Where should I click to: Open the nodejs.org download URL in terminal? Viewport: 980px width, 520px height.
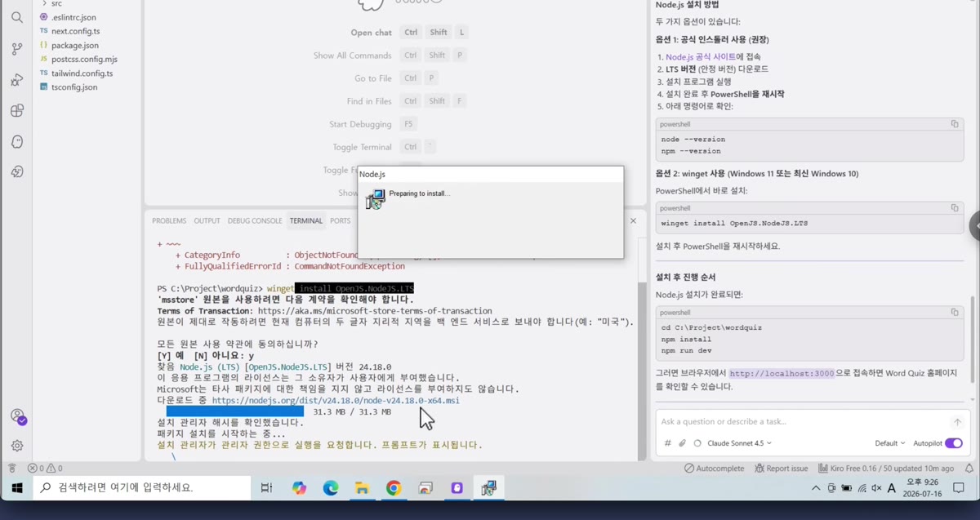[x=336, y=401]
